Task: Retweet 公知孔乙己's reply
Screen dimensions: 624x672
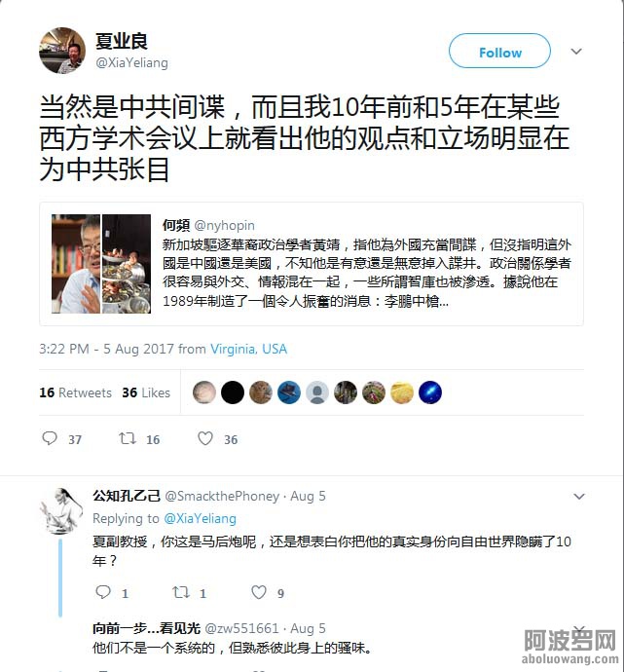Action: (x=180, y=592)
